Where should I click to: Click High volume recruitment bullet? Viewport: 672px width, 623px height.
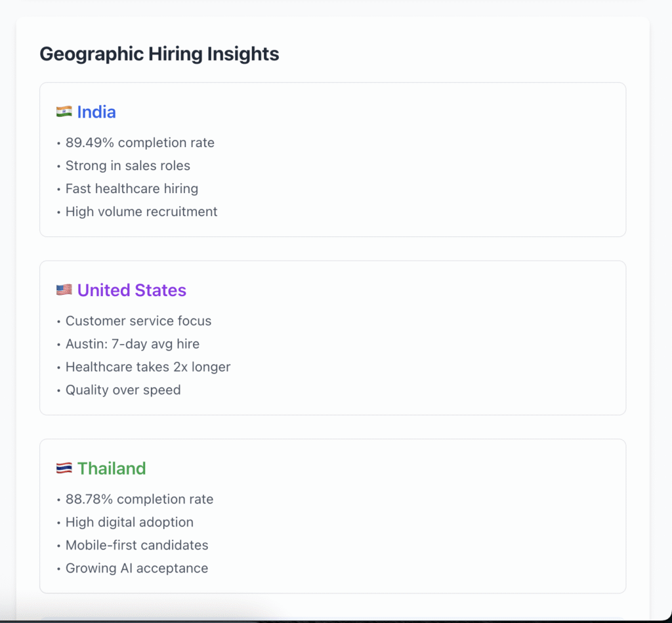tap(141, 211)
